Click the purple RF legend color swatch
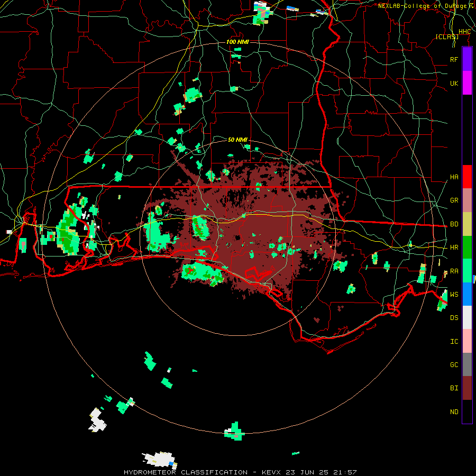 (467, 59)
